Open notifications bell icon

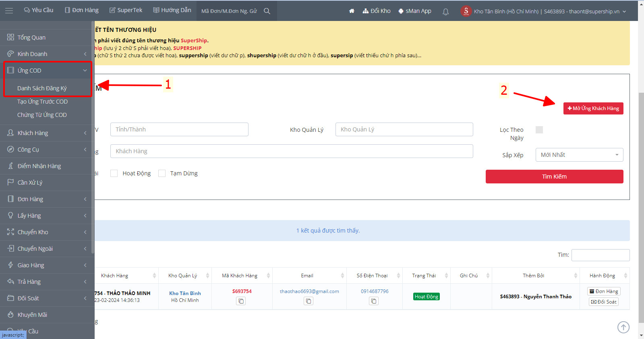pyautogui.click(x=445, y=12)
